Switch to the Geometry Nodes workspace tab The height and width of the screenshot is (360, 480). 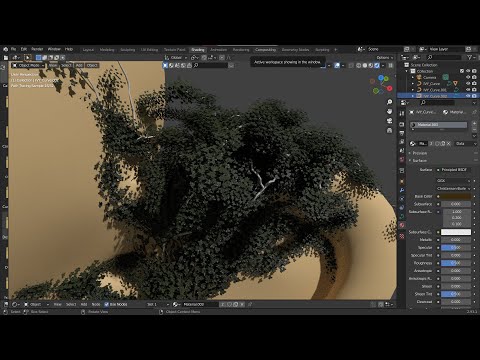[x=295, y=50]
